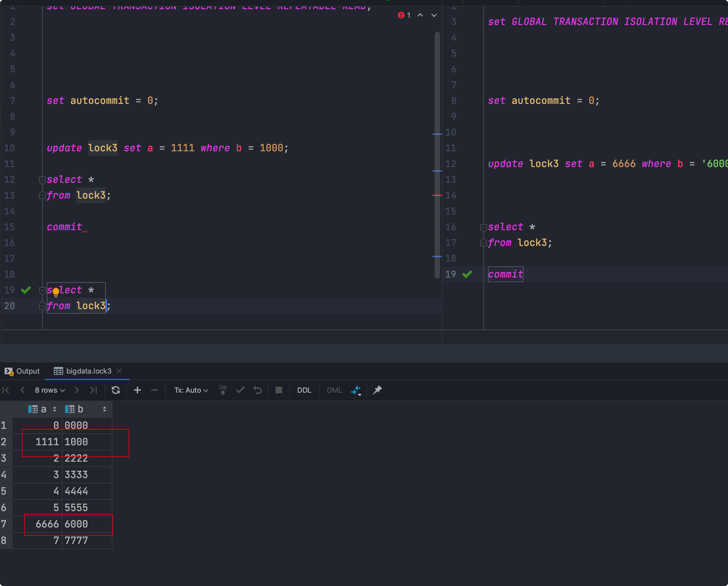Click the delete row minus icon
Screen dimensions: 728x586
pos(155,390)
